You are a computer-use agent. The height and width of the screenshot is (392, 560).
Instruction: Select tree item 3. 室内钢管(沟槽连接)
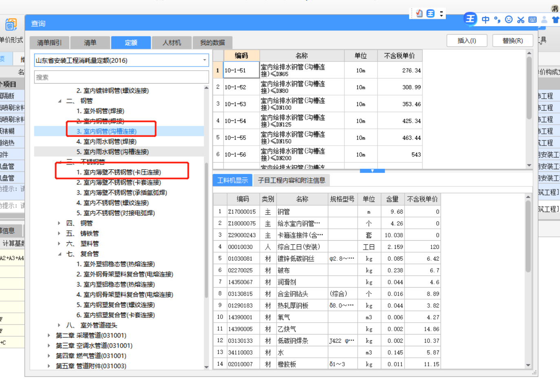click(106, 131)
